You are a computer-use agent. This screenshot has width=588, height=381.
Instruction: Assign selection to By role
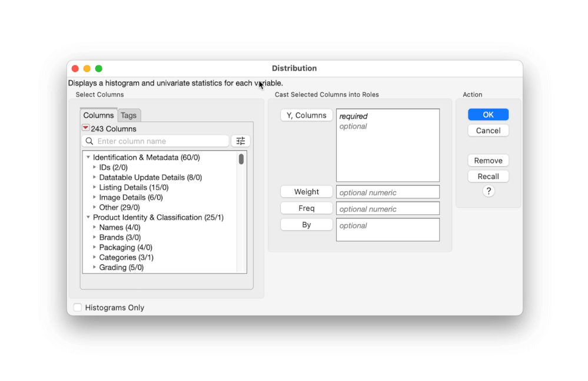click(307, 224)
